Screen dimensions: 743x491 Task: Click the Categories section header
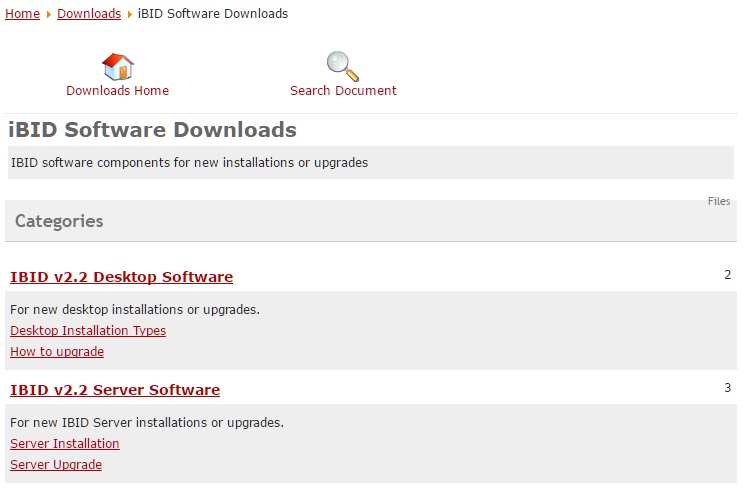[59, 221]
